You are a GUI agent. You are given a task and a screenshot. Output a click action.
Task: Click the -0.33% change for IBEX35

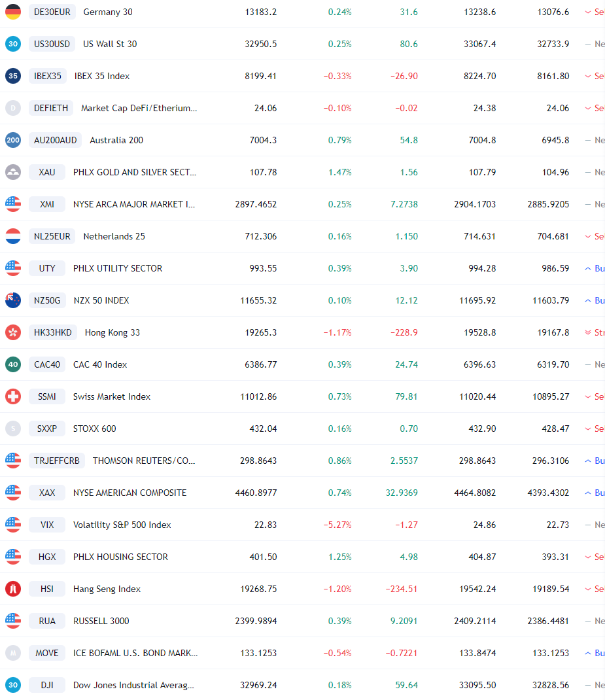[337, 76]
